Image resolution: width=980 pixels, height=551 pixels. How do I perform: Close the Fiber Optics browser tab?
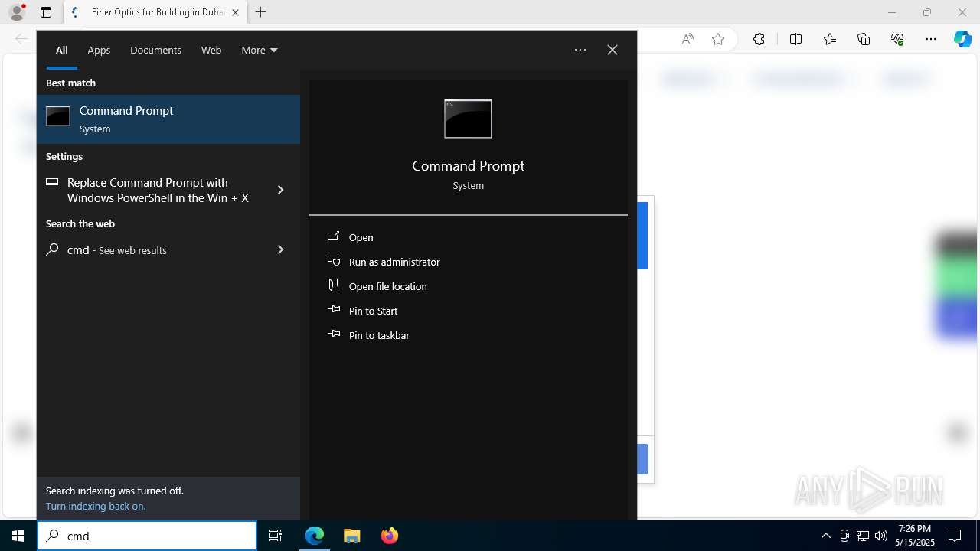click(x=235, y=12)
